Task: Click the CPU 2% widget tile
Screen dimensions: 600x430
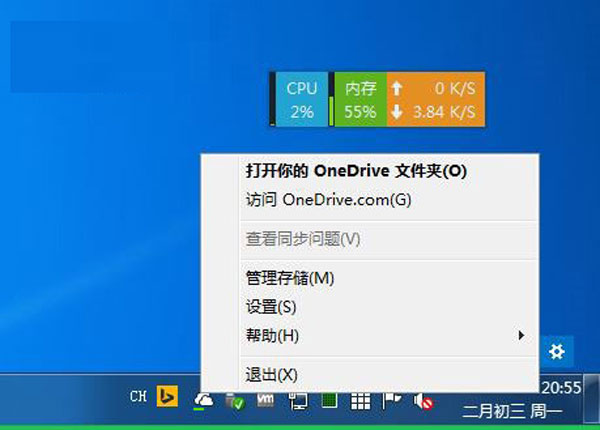Action: click(x=302, y=99)
